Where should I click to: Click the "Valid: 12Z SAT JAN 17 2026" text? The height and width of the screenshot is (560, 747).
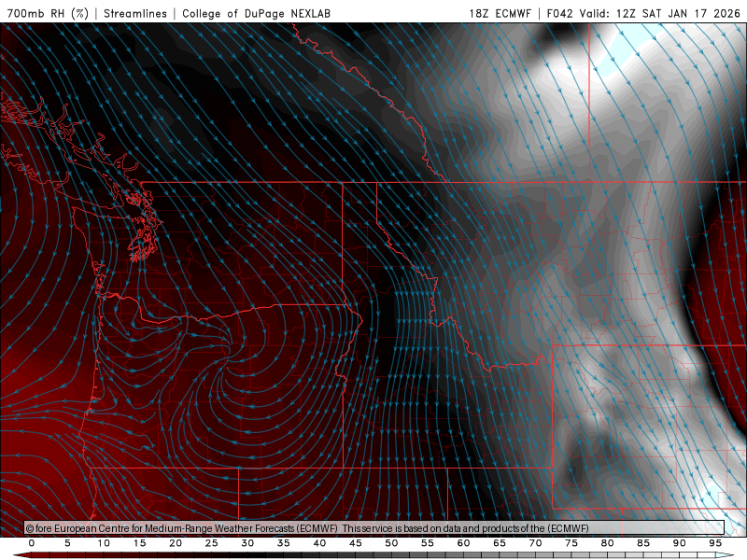(660, 13)
